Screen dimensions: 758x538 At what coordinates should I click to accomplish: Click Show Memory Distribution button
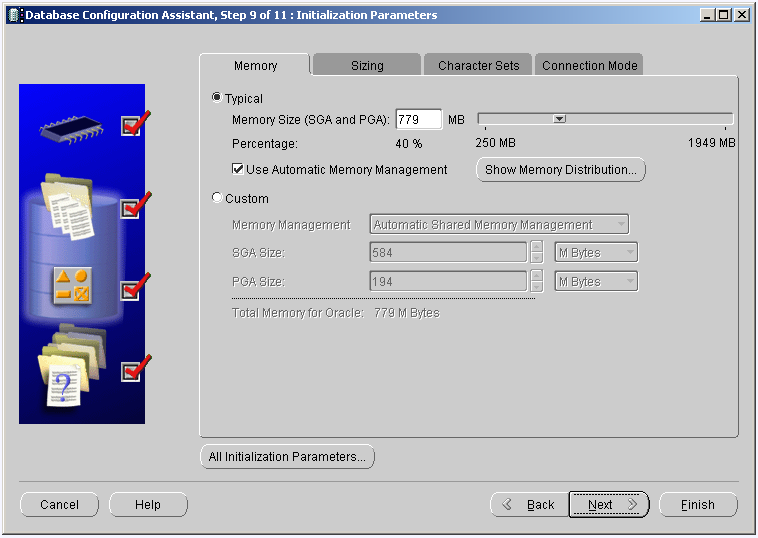(x=561, y=170)
